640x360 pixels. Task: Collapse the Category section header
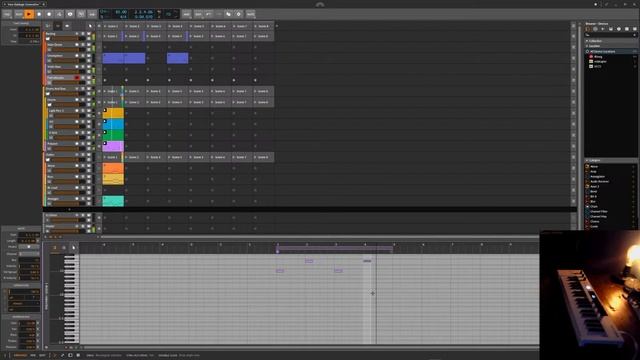pyautogui.click(x=611, y=160)
